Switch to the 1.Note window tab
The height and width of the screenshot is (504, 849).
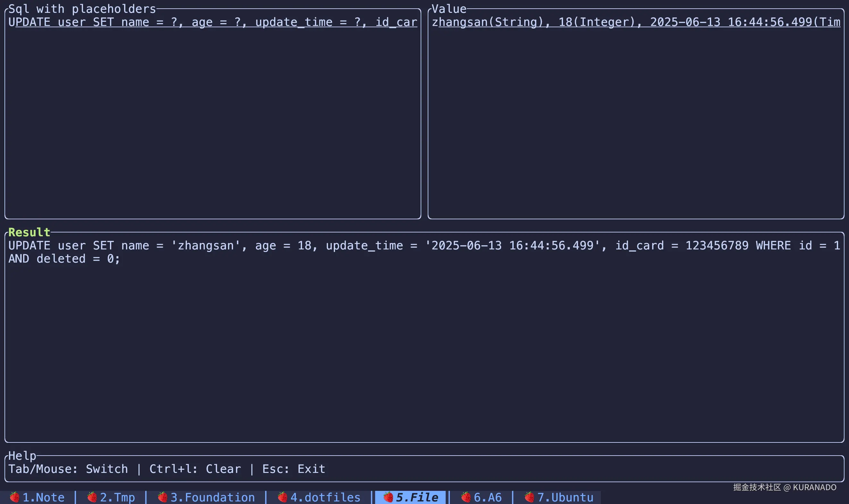(44, 498)
